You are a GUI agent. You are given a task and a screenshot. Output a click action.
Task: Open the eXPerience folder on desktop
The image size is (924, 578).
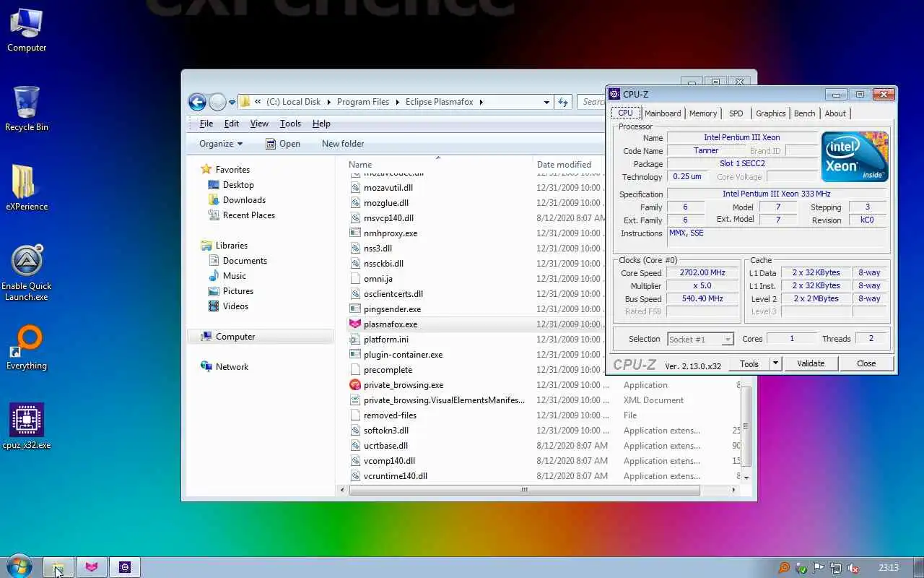[x=27, y=188]
